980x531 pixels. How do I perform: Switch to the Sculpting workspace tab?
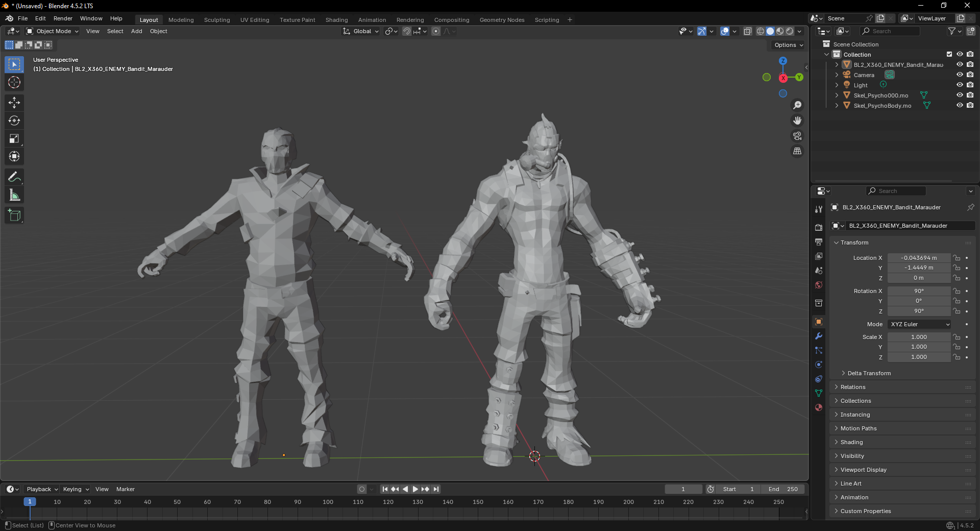[217, 20]
